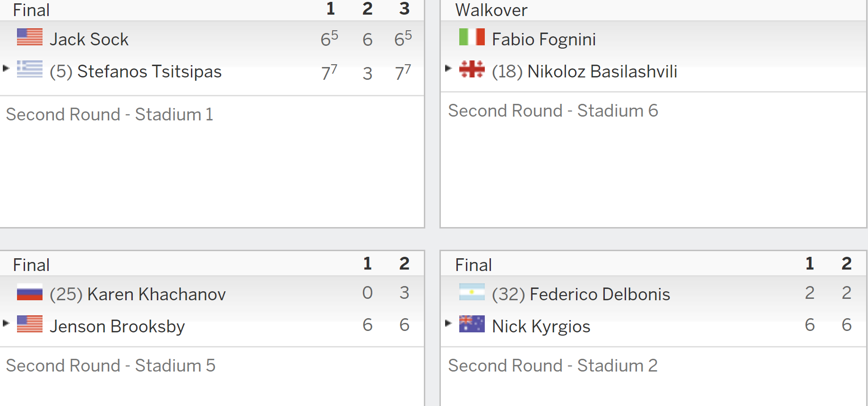Click the Greek flag beside Stefanos Tsitsipas

(x=30, y=69)
